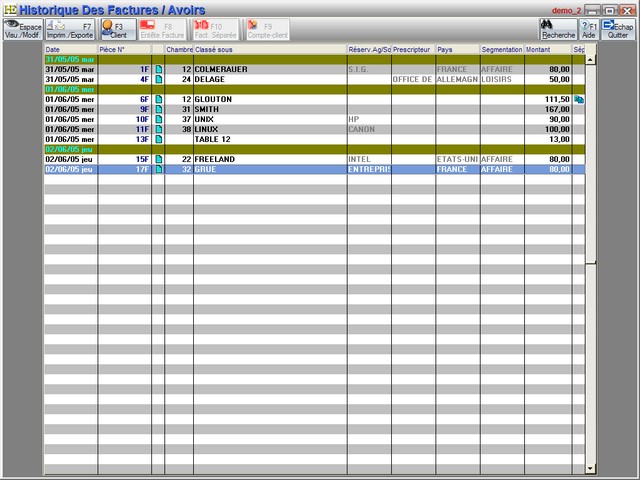Click the Chambre column header
Screen dimensions: 640x480
tap(179, 49)
